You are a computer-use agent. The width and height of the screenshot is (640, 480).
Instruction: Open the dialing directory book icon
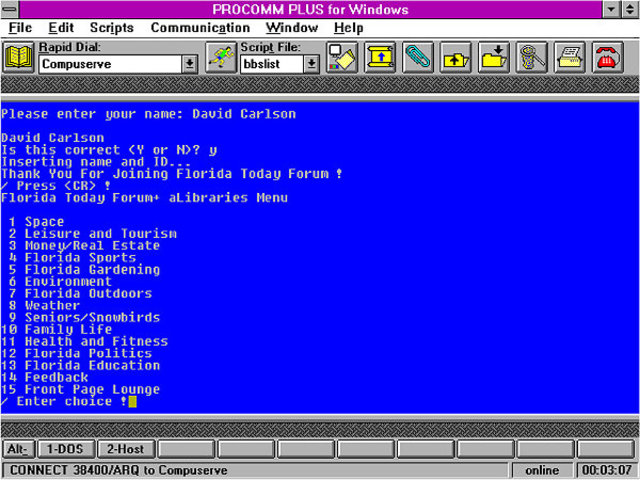18,58
